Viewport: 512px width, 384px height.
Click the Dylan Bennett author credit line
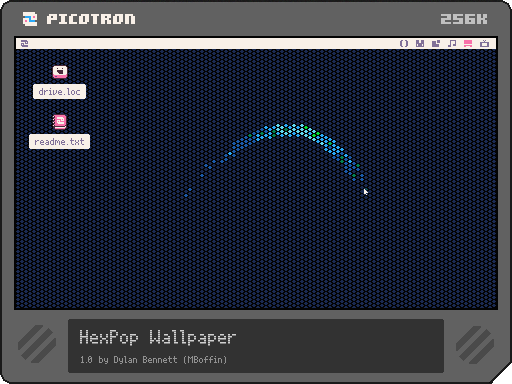[x=153, y=360]
